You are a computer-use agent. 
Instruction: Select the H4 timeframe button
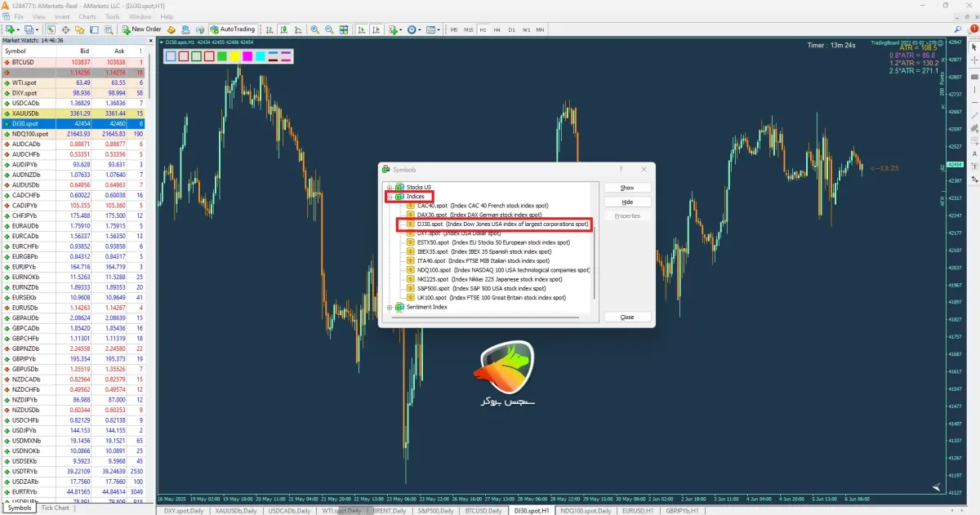[497, 29]
